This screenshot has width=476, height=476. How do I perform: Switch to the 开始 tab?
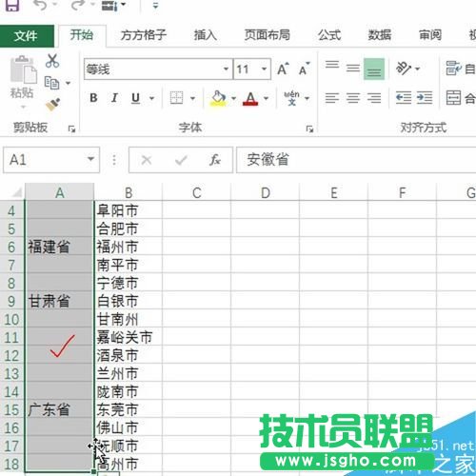tap(82, 35)
